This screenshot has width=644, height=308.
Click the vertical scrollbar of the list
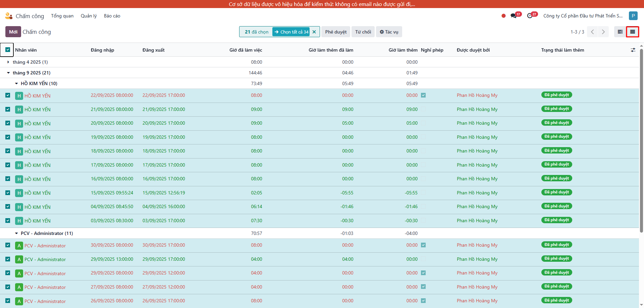click(x=641, y=141)
